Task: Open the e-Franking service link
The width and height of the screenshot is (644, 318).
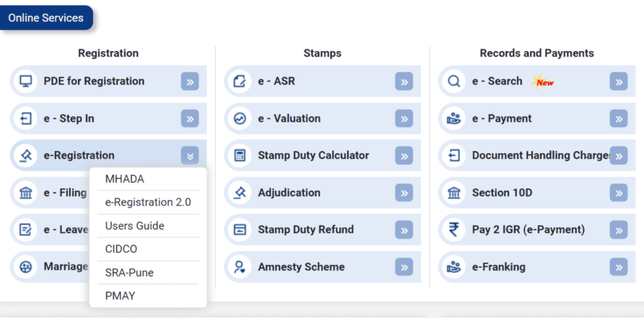Action: coord(499,267)
